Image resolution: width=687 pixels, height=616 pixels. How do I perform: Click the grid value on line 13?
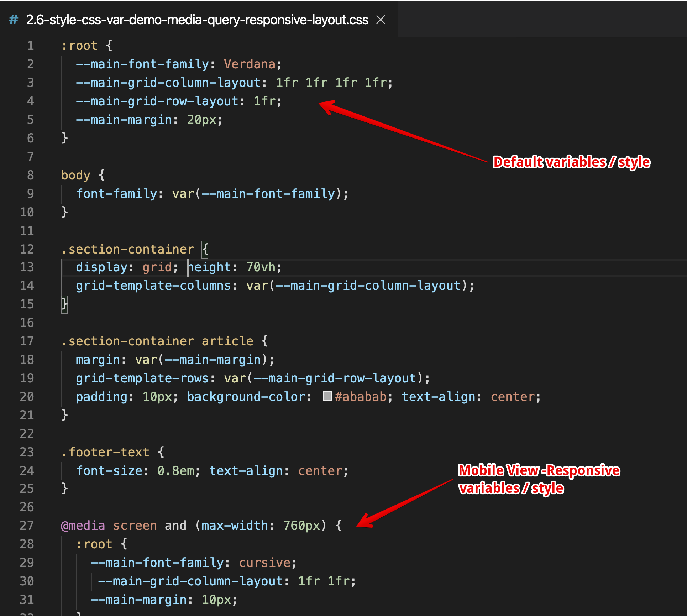click(157, 267)
